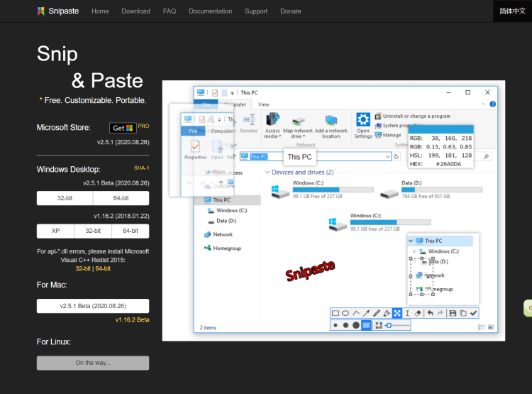532x394 pixels.
Task: Select Network in navigation pane
Action: [x=219, y=235]
